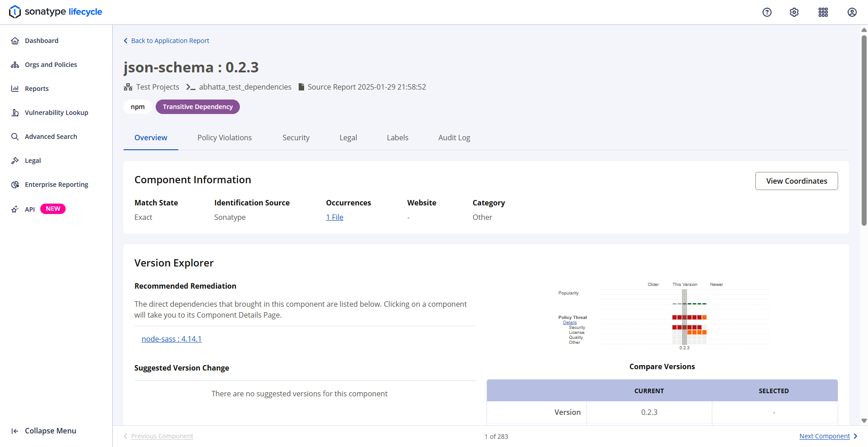Image resolution: width=868 pixels, height=447 pixels.
Task: Click the Collapse Menu label
Action: point(51,431)
